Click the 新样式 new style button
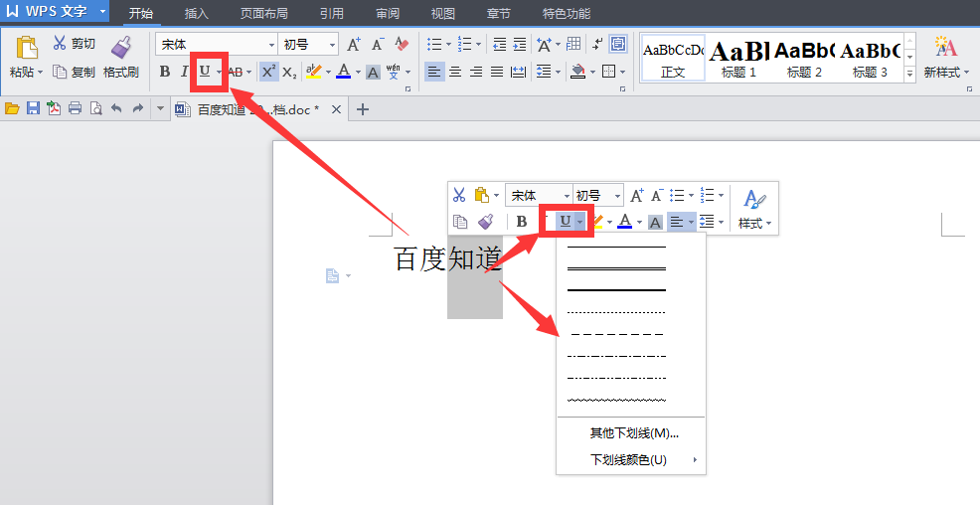This screenshot has width=980, height=505. (946, 58)
